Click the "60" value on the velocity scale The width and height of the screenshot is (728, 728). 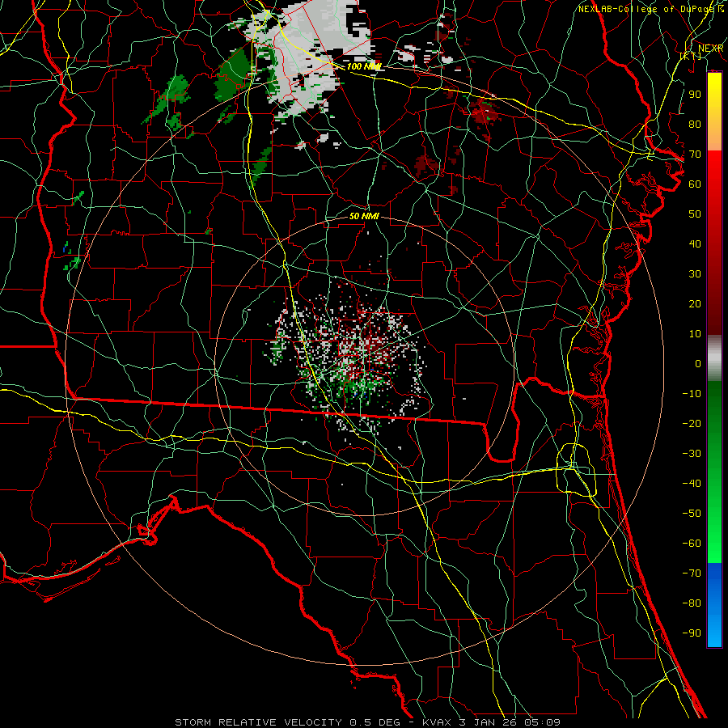tap(695, 184)
